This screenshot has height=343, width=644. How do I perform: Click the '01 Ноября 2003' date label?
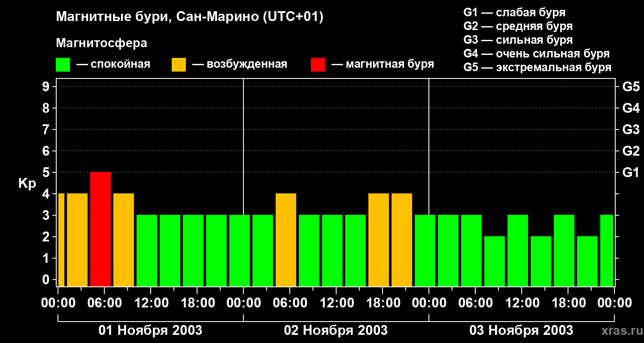click(x=150, y=330)
